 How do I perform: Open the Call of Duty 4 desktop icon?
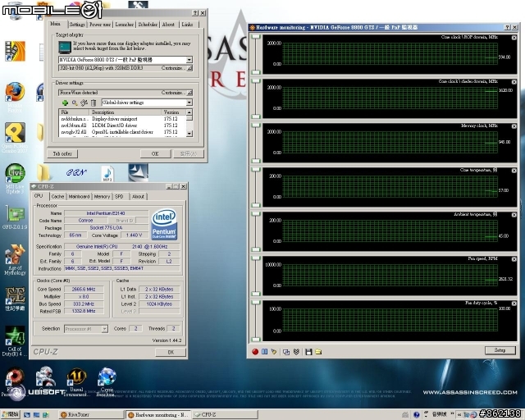[15, 336]
